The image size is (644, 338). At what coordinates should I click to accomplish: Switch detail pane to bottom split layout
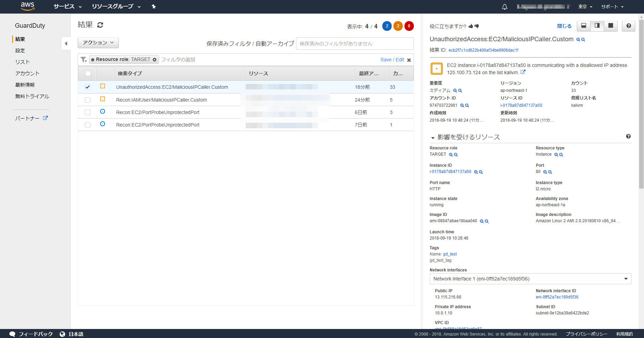coord(584,26)
